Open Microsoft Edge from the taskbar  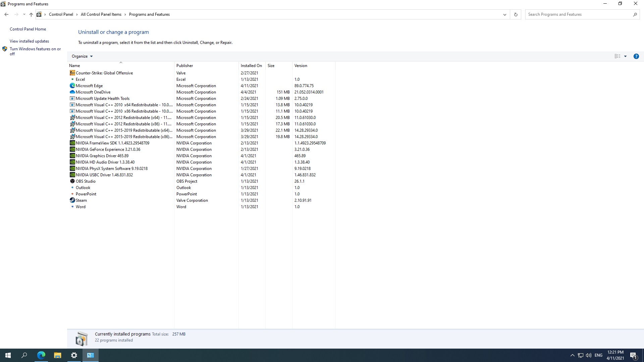[x=41, y=355]
